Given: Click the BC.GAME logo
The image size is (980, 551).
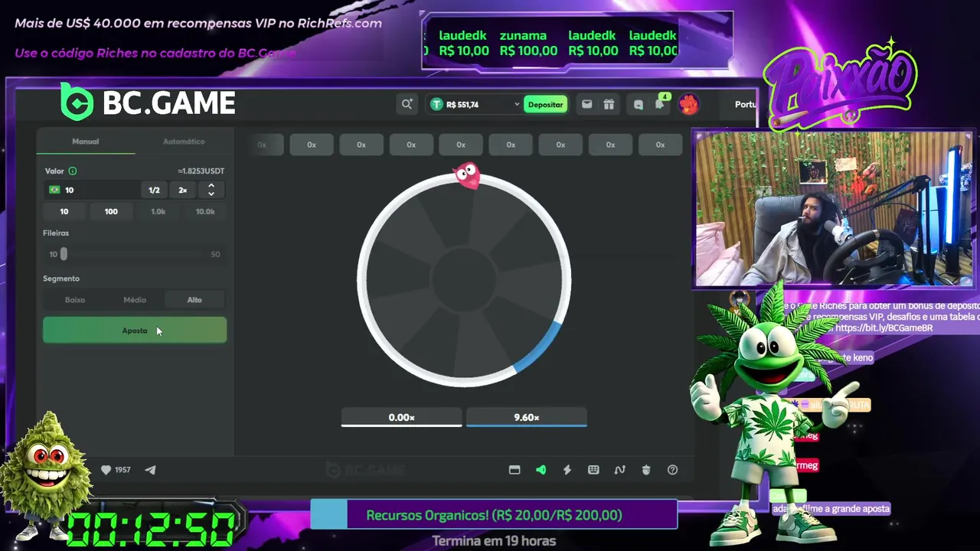Looking at the screenshot, I should 148,102.
